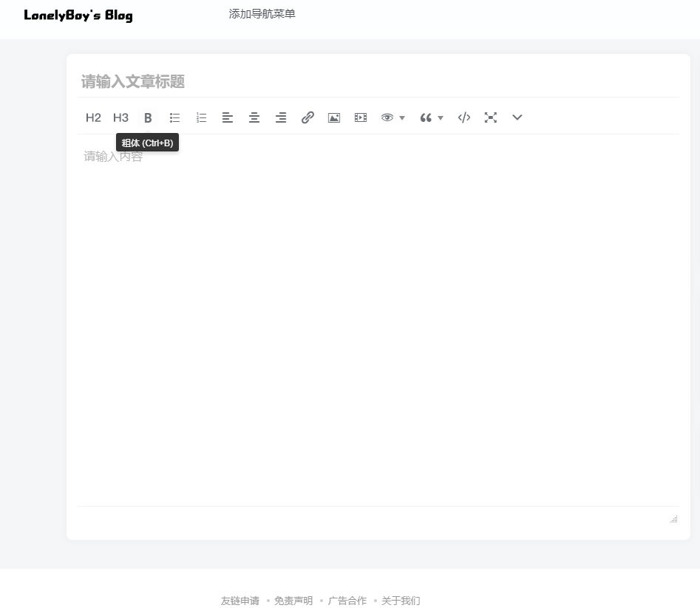
Task: Insert a bulleted list
Action: (x=174, y=117)
